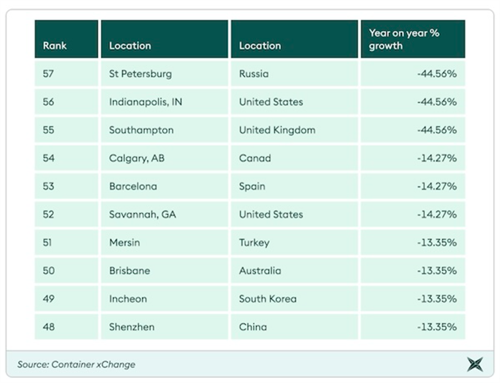Click the Turkey country cell
500x383 pixels.
[294, 242]
